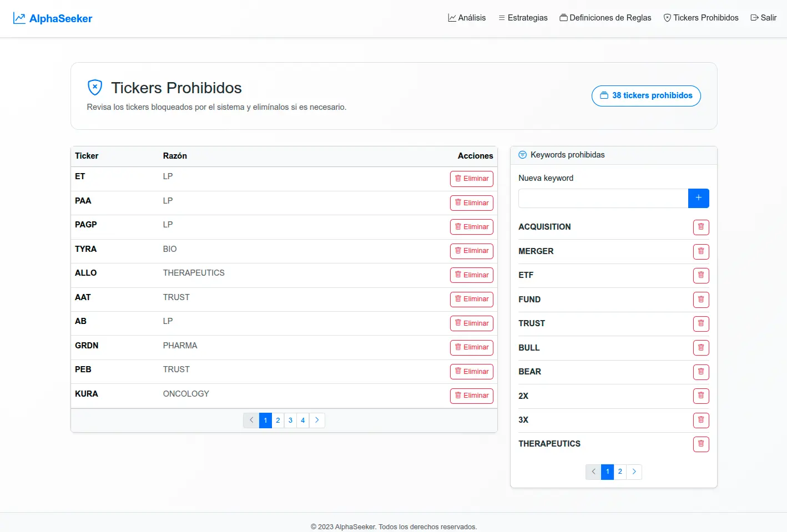Jump to page 3 of tickers table
The height and width of the screenshot is (532, 787).
coord(290,420)
